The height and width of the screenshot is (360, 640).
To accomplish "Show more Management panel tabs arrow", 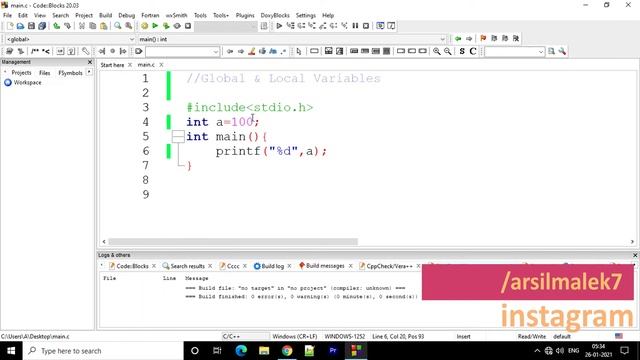I will coord(89,72).
